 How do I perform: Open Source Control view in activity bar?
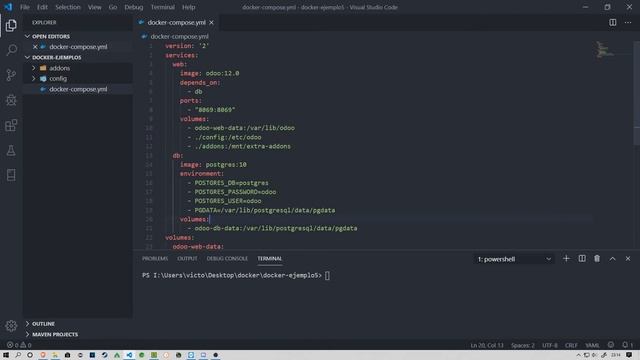point(11,75)
